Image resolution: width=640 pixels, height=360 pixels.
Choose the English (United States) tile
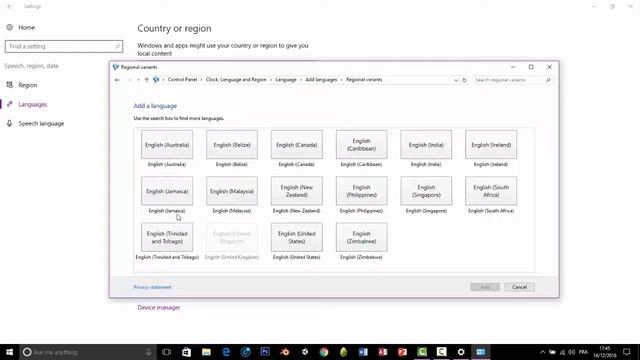click(297, 238)
